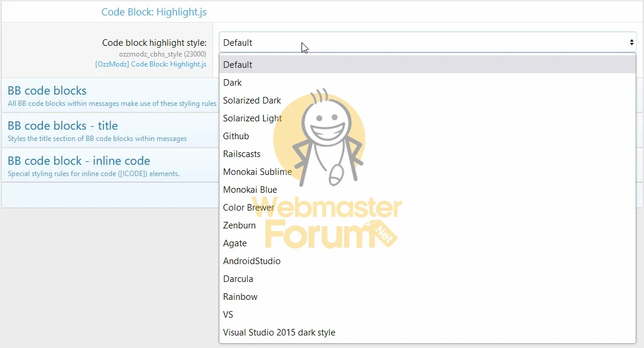The image size is (644, 348).
Task: Open the Code block highlight style combo box
Action: 428,42
